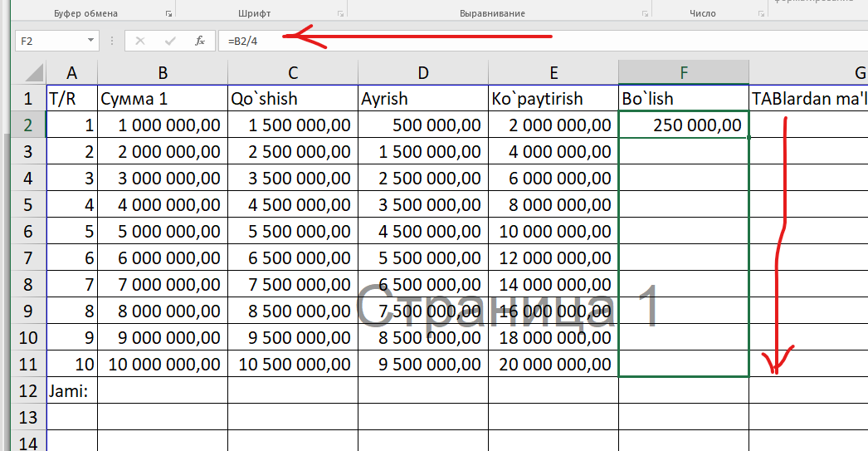
Task: Open the Буфер обмена dialog launcher
Action: point(168,14)
